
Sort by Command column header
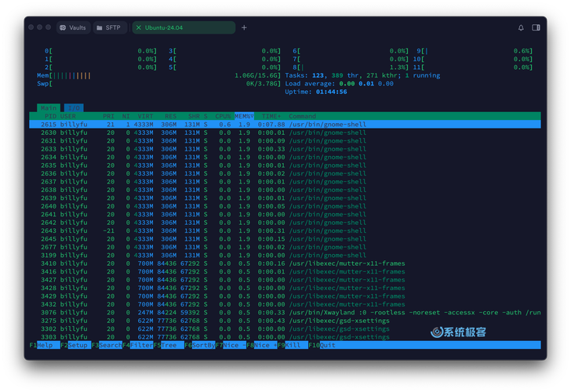click(302, 116)
